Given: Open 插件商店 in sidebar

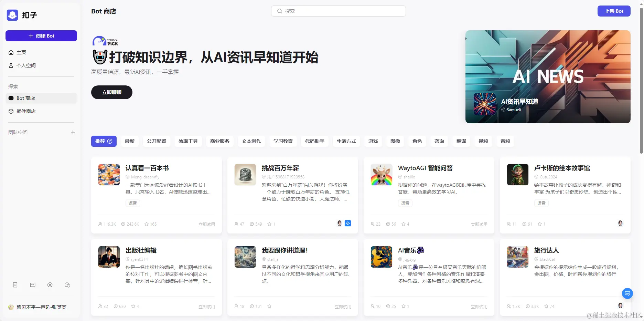Looking at the screenshot, I should (x=41, y=111).
